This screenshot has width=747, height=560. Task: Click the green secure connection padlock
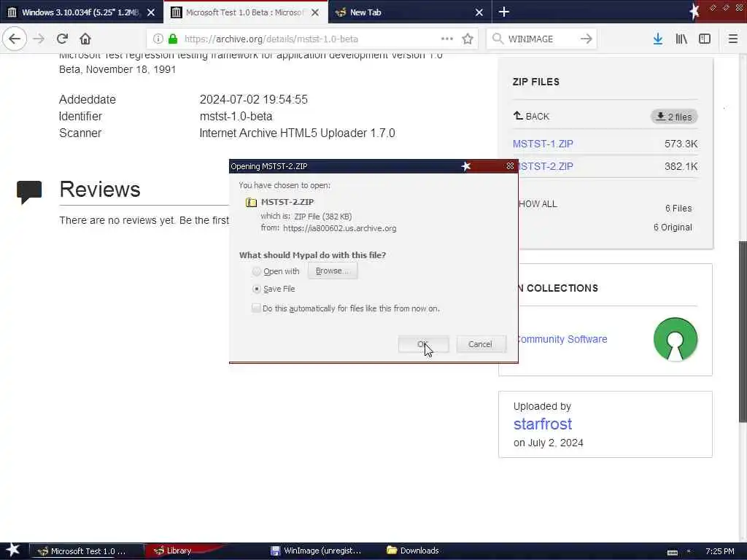(173, 39)
